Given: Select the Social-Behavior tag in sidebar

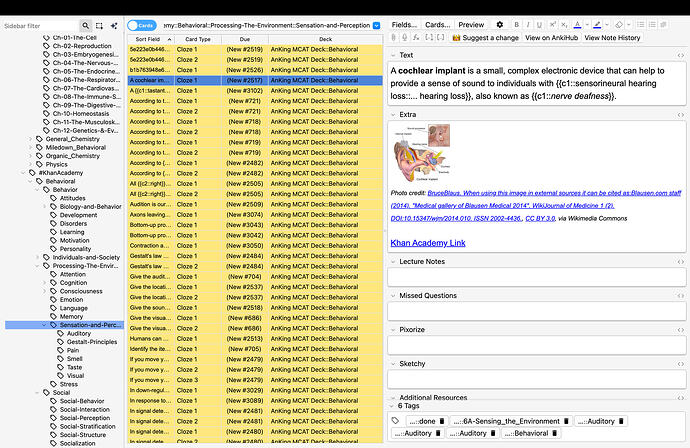Looking at the screenshot, I should pyautogui.click(x=82, y=401).
